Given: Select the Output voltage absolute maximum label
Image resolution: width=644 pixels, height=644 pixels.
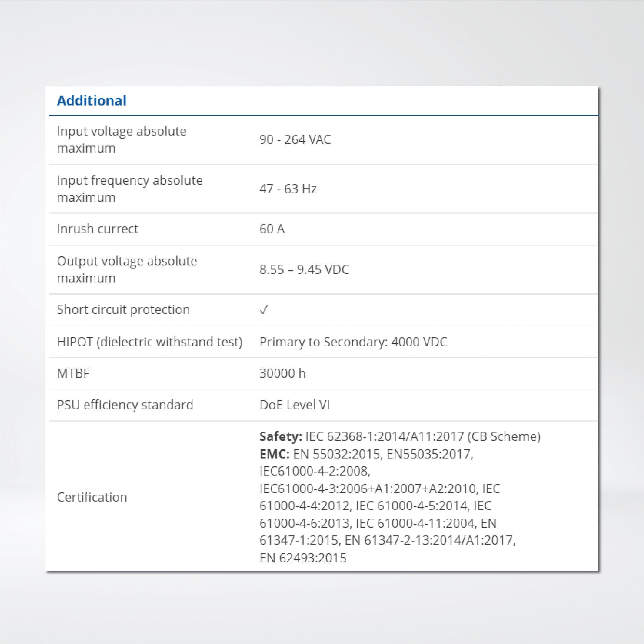Looking at the screenshot, I should tap(127, 269).
